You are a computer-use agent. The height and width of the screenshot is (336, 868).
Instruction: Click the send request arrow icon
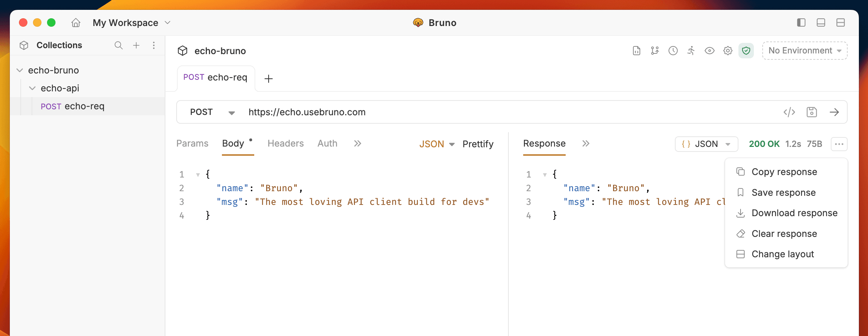coord(834,112)
